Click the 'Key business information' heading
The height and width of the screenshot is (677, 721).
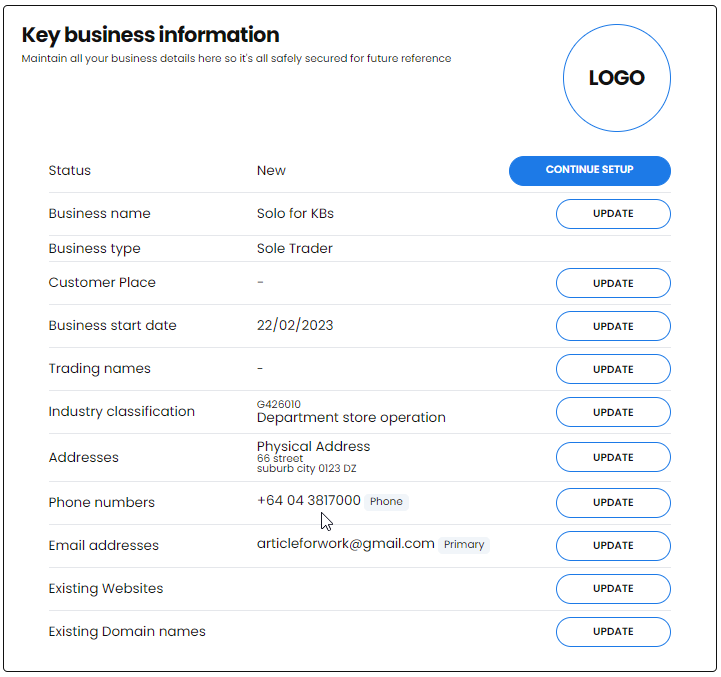coord(150,35)
